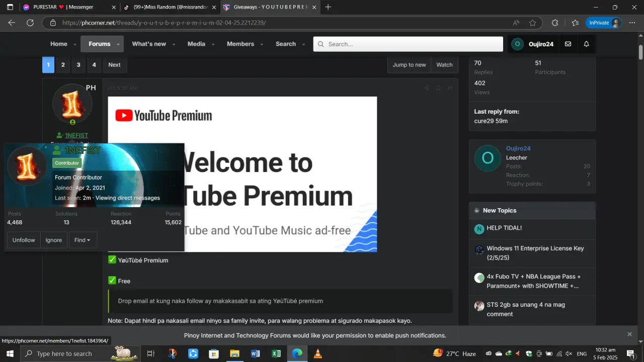Switch to the PURESTAR Messenger tab
The image size is (644, 362).
pyautogui.click(x=69, y=7)
